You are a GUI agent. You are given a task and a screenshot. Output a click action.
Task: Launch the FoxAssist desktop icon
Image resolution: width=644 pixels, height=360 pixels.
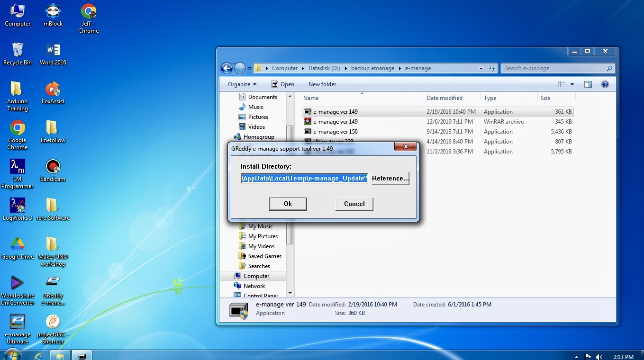point(53,93)
